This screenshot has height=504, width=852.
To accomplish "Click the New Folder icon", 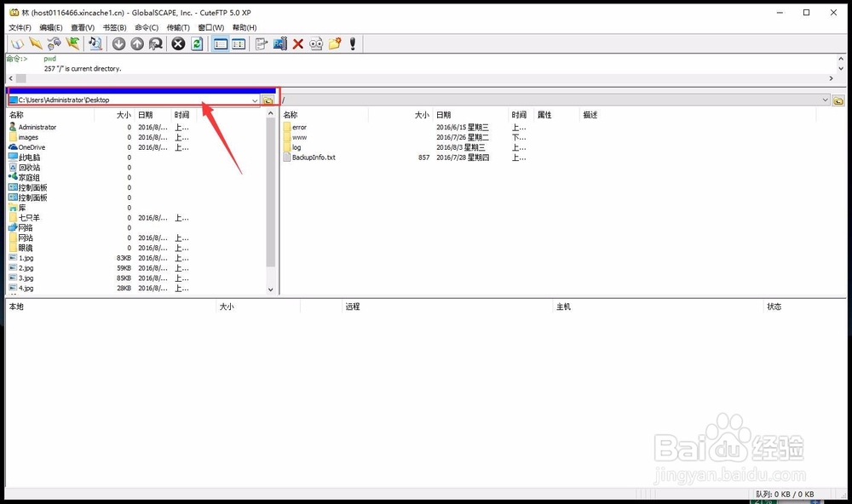I will (335, 44).
